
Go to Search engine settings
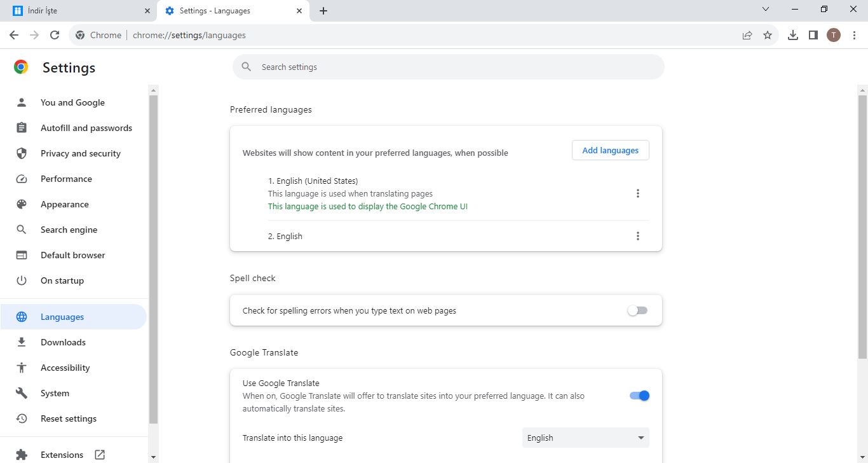click(73, 230)
